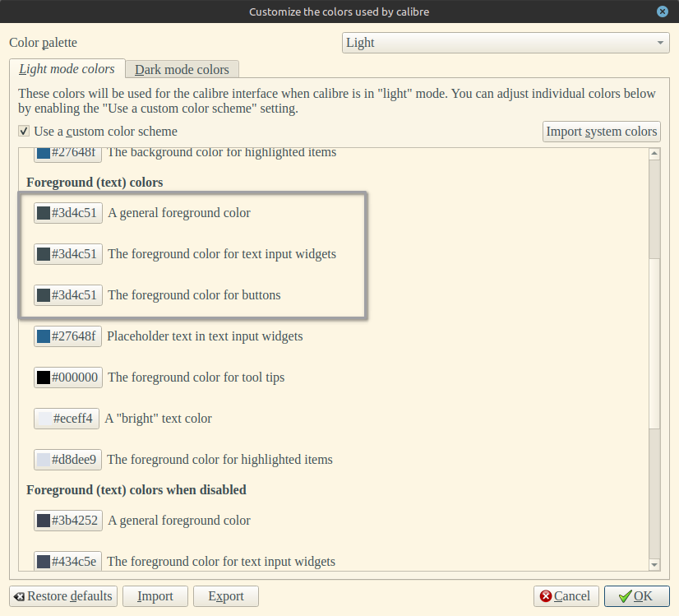
Task: Click the 'A "bright" text color' label
Action: click(x=159, y=419)
